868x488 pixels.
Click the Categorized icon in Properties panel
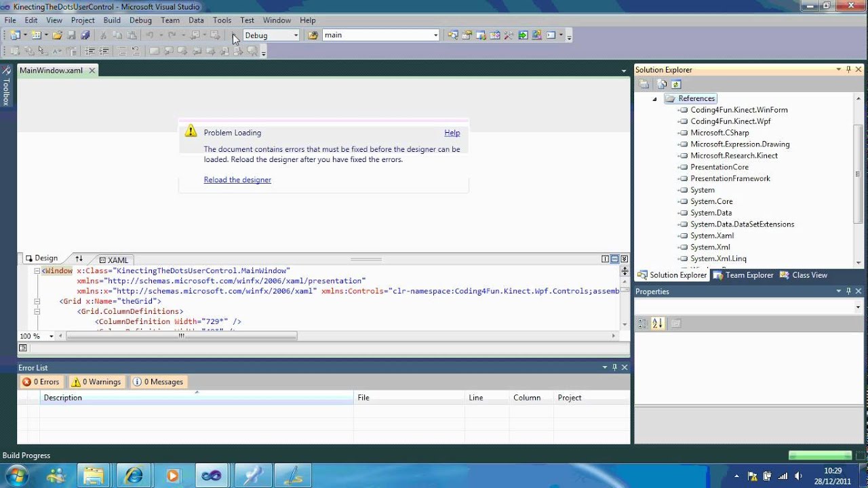643,324
